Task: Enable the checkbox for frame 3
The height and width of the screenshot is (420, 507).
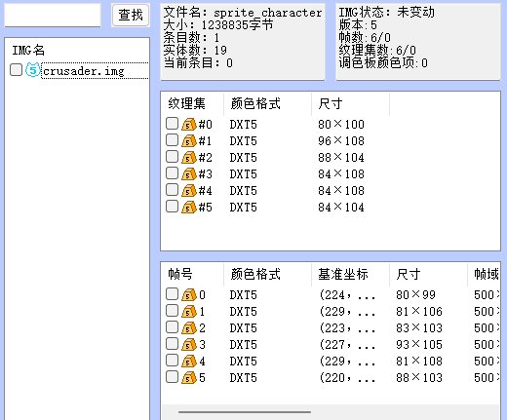Action: [172, 344]
